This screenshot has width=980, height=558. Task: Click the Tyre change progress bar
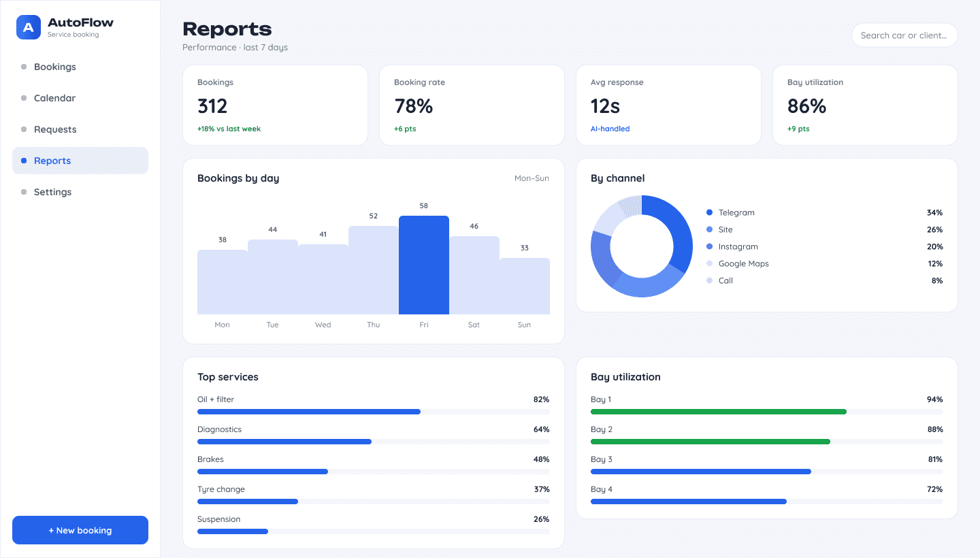[x=374, y=502]
